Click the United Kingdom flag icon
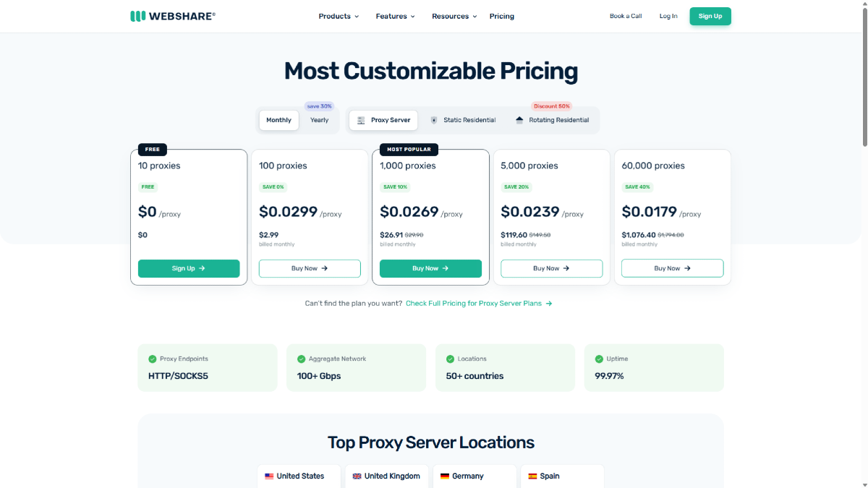 (x=357, y=476)
